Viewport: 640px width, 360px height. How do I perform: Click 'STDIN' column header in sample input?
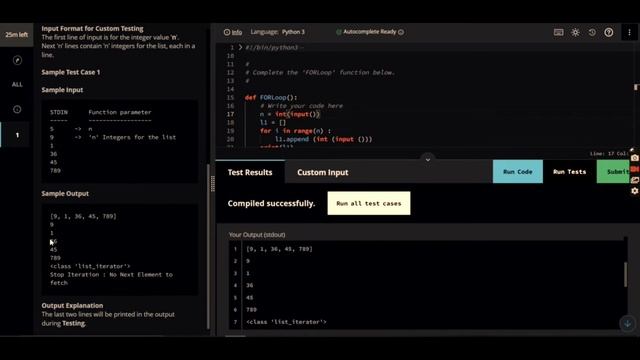59,112
